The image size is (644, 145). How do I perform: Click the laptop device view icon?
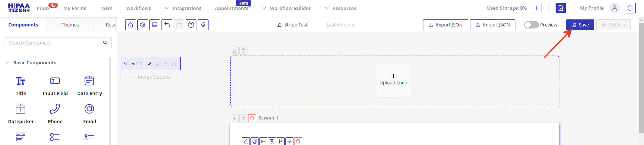coord(155,25)
